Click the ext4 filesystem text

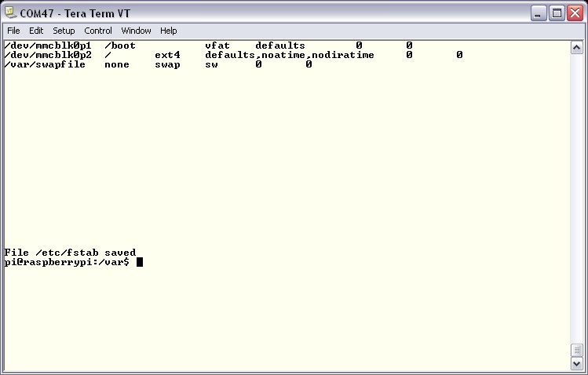[x=167, y=55]
